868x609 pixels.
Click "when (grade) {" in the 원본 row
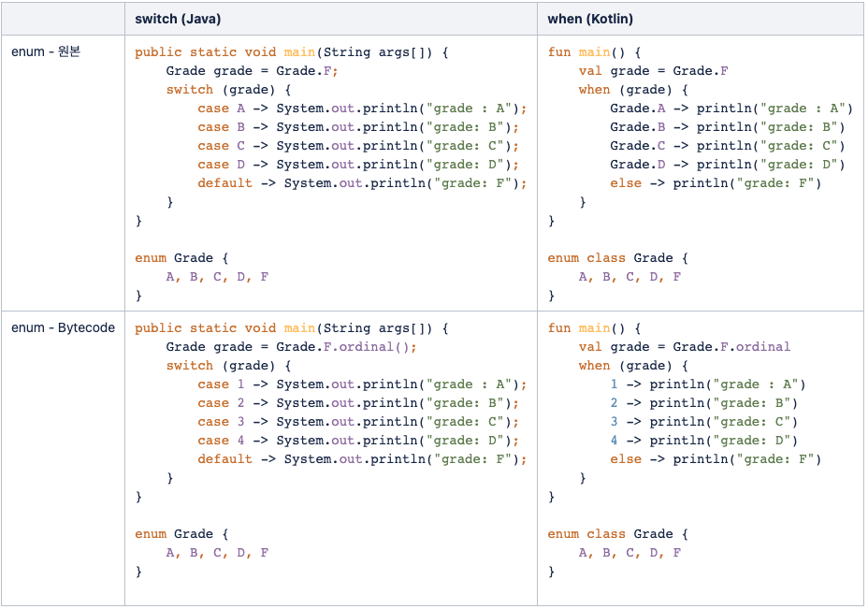pyautogui.click(x=633, y=90)
